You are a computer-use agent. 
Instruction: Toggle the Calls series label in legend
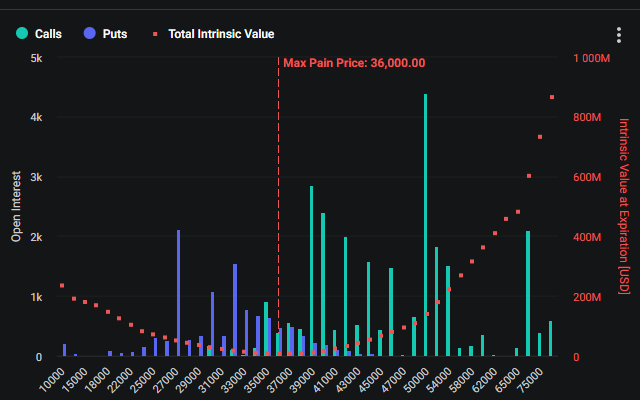click(x=48, y=34)
